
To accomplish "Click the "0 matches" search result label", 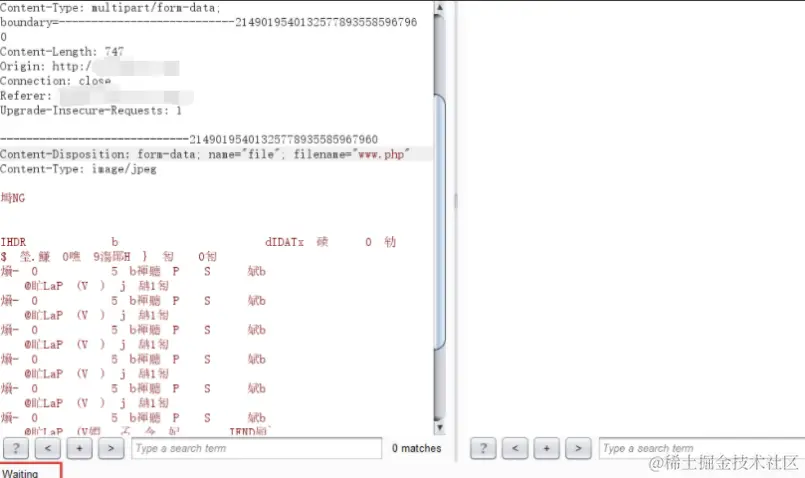I will point(416,448).
